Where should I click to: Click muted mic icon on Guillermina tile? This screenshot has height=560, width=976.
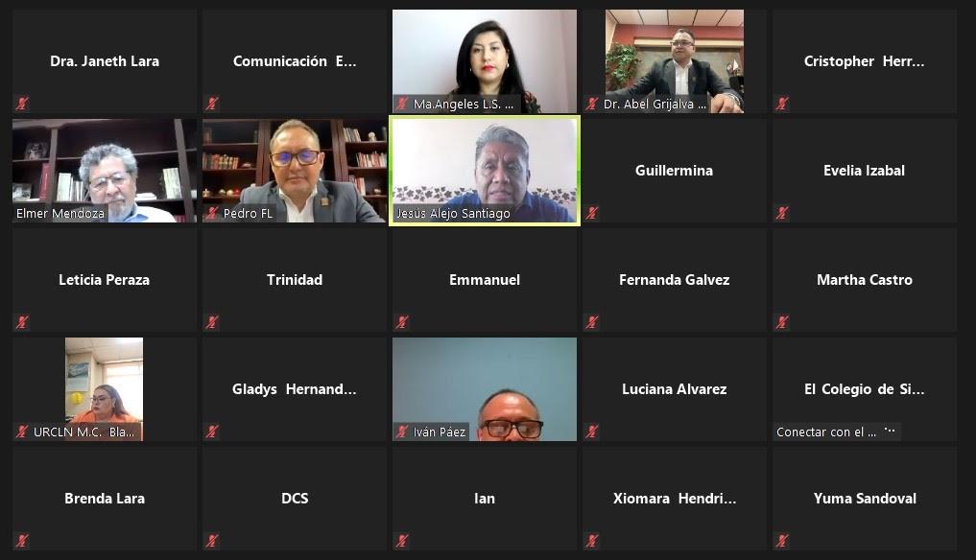coord(592,213)
